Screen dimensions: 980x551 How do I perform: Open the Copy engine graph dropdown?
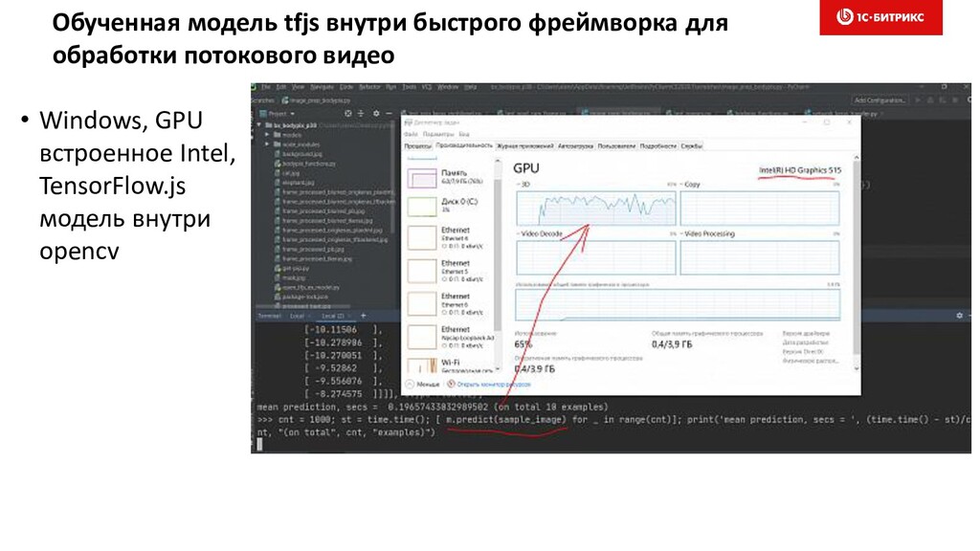pyautogui.click(x=690, y=185)
